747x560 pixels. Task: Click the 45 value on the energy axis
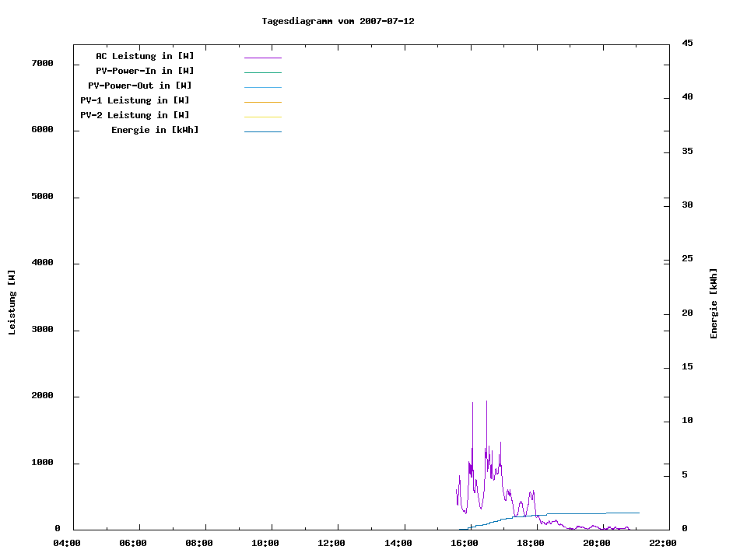[687, 43]
